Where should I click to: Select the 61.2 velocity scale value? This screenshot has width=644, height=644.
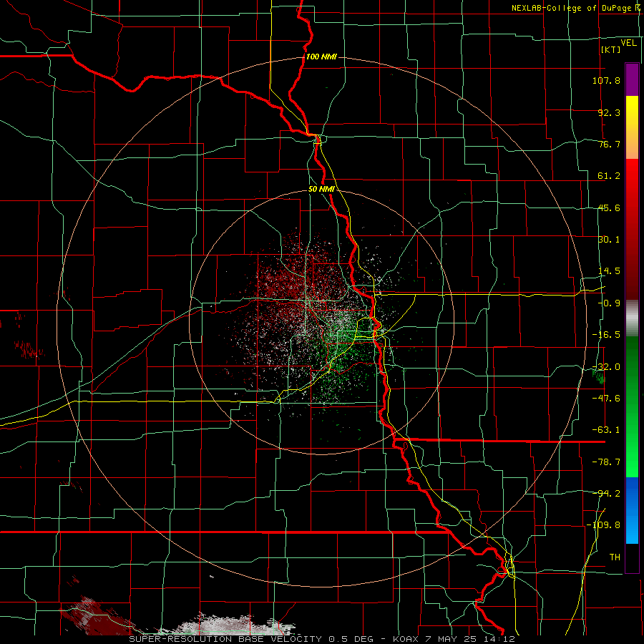(x=609, y=176)
